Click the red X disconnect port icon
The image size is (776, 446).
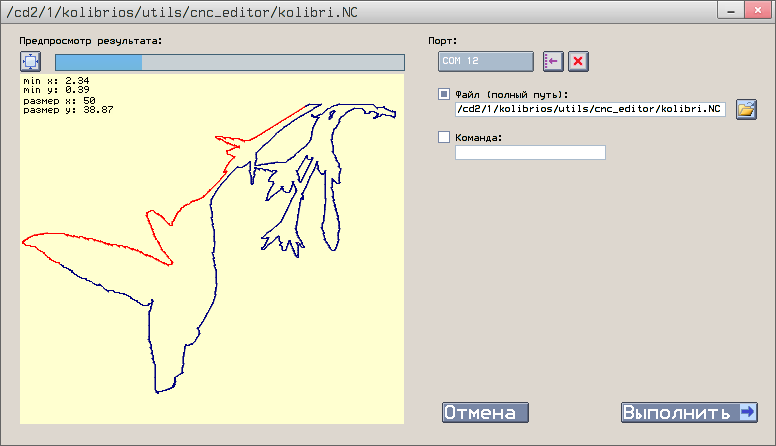578,61
